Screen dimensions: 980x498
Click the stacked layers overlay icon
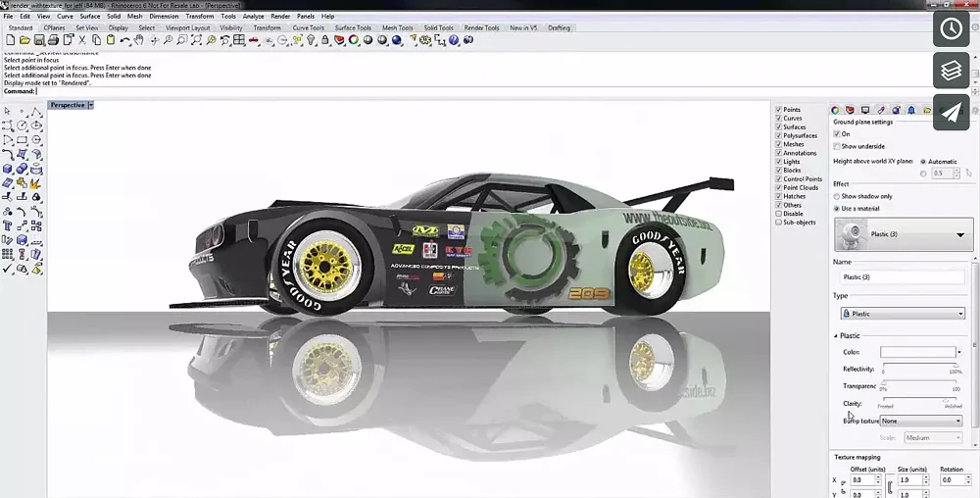click(x=951, y=71)
